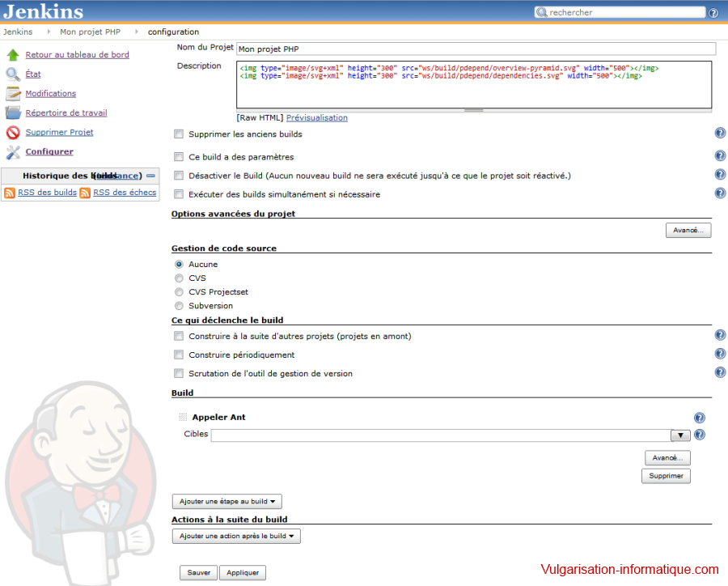Click the folder icon beside Répertoire de travail

(13, 113)
